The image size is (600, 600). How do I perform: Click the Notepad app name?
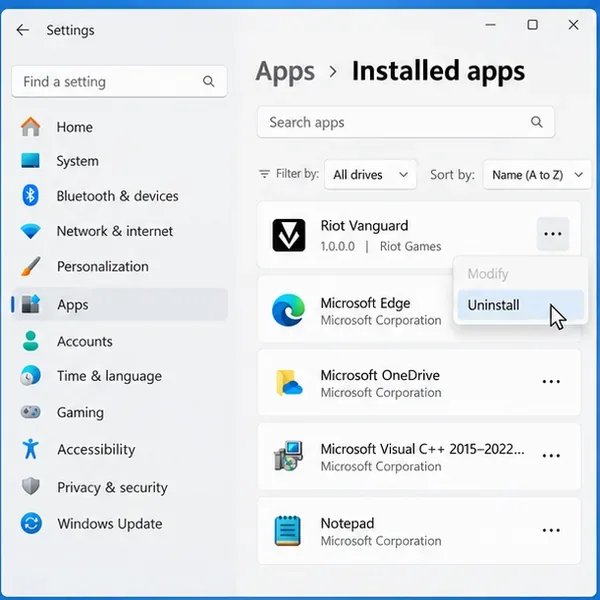[347, 523]
